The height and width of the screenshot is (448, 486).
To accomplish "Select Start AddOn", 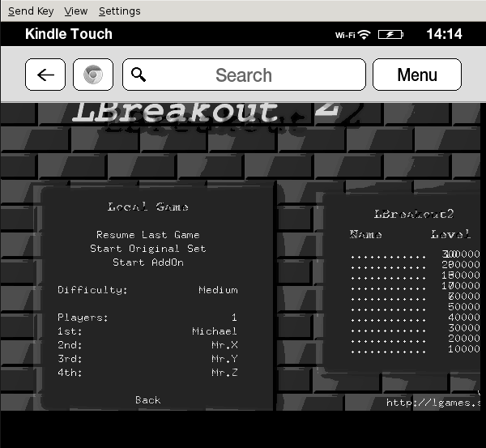I will 148,262.
